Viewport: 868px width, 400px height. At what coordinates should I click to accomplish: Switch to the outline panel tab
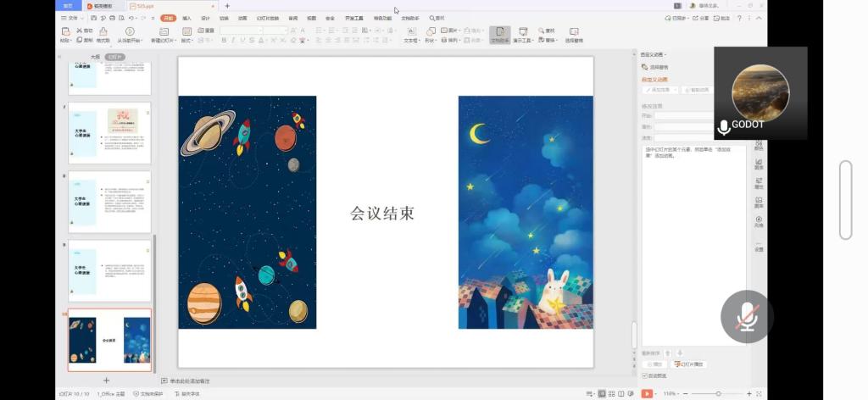[96, 57]
